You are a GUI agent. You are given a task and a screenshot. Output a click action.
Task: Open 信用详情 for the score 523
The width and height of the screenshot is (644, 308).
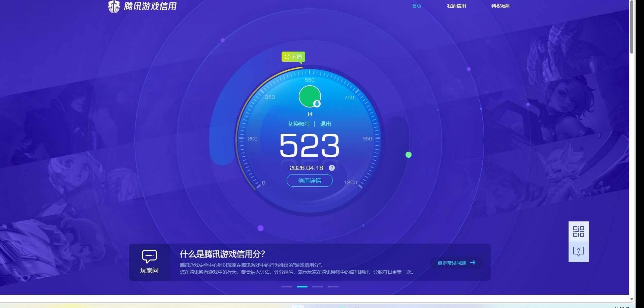tap(310, 181)
